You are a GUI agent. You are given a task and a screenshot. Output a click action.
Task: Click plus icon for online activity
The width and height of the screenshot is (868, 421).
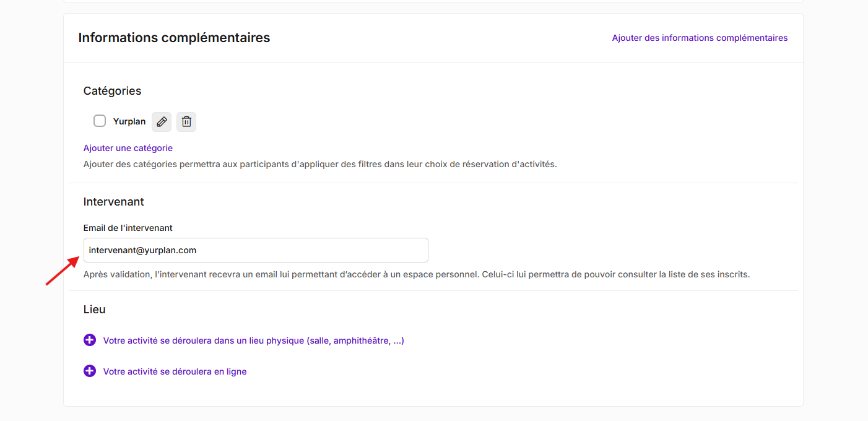click(90, 371)
